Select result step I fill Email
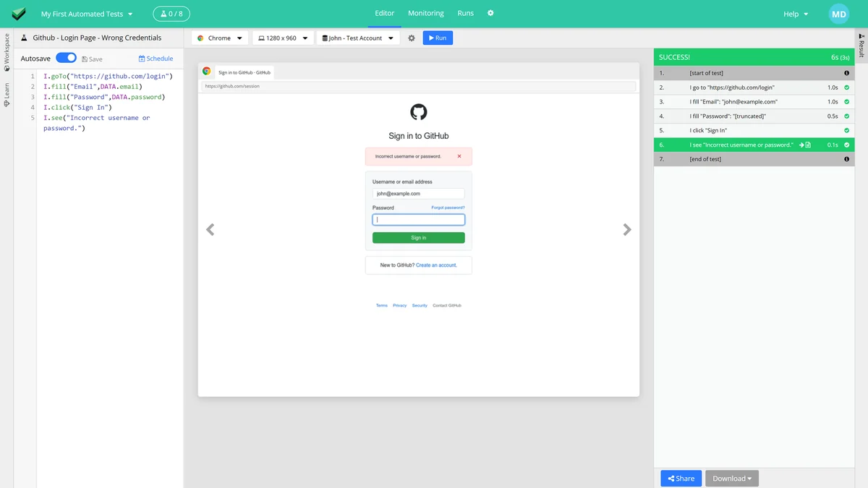 [754, 102]
